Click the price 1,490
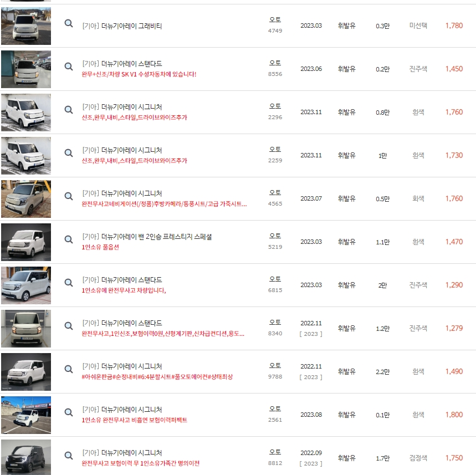 pos(454,371)
